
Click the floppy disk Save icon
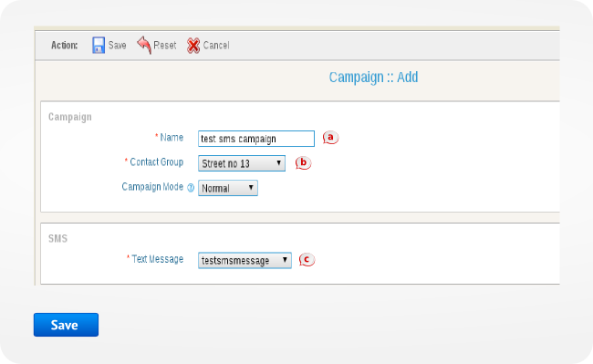[99, 45]
